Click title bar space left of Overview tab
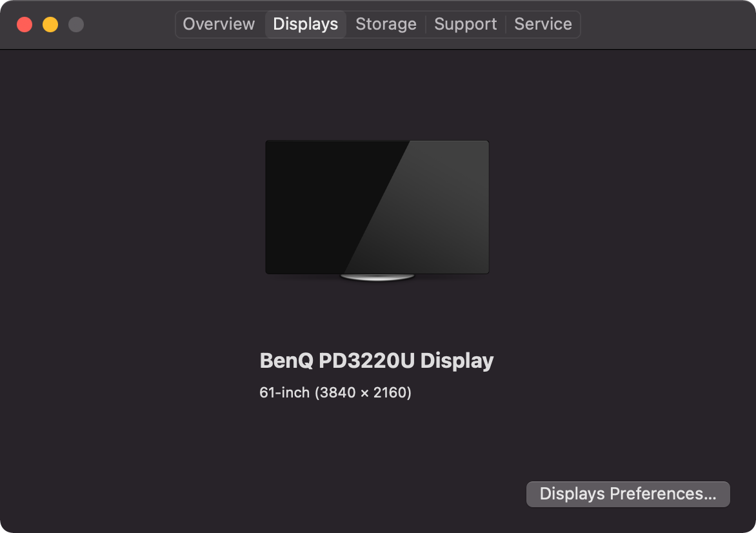 tap(129, 25)
